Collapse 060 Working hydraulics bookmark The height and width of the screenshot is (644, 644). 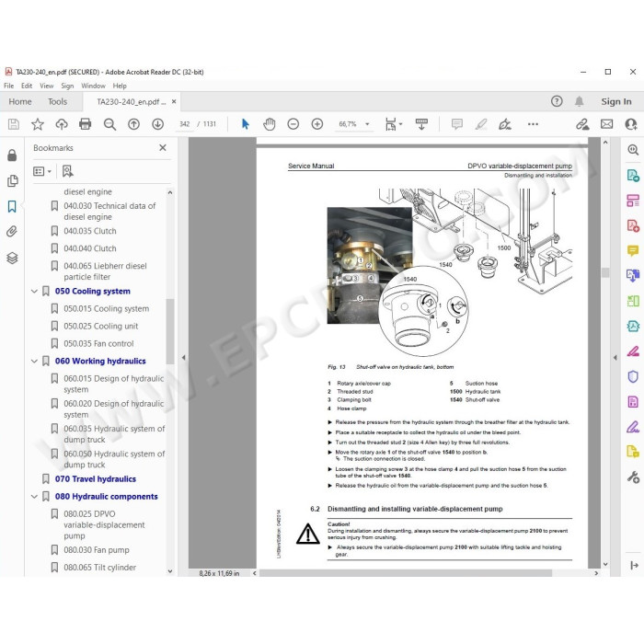click(x=34, y=361)
